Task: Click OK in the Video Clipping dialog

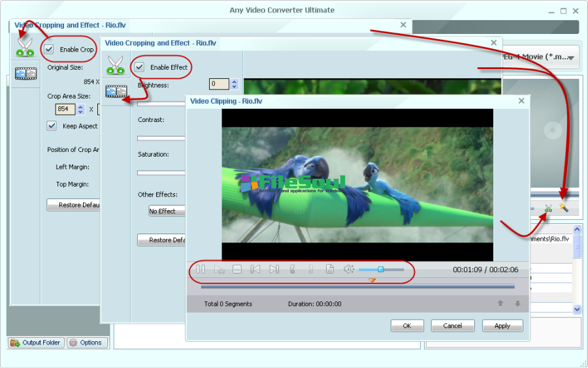Action: coord(407,326)
